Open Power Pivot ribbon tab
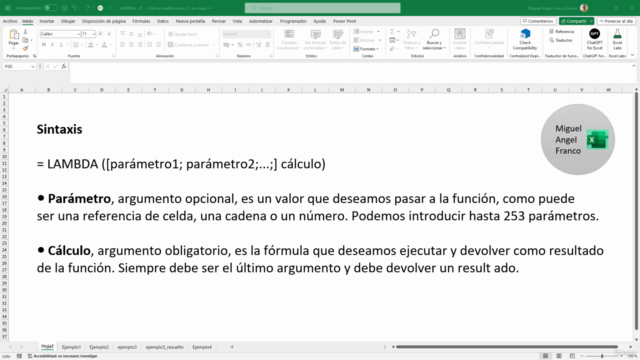 pos(344,21)
